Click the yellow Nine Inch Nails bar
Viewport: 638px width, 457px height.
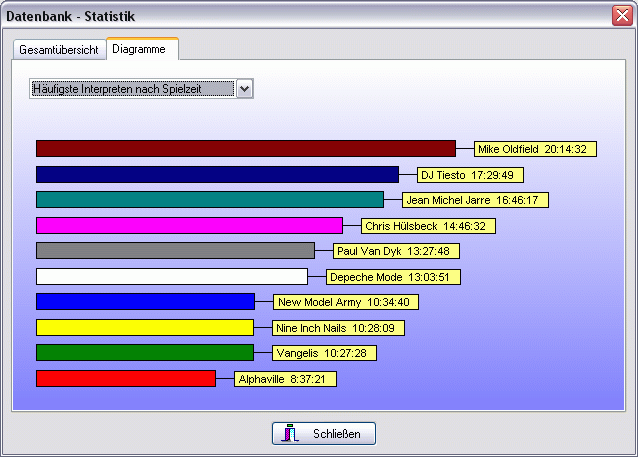coord(145,328)
